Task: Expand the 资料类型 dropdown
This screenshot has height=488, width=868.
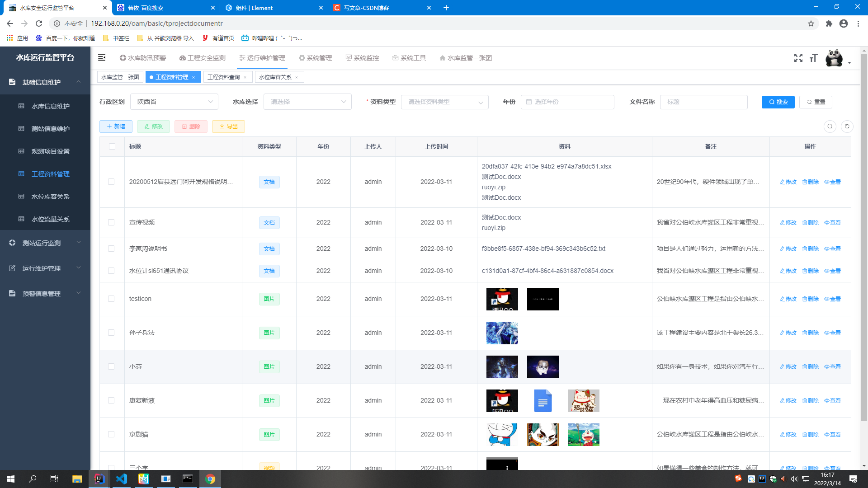Action: [444, 102]
